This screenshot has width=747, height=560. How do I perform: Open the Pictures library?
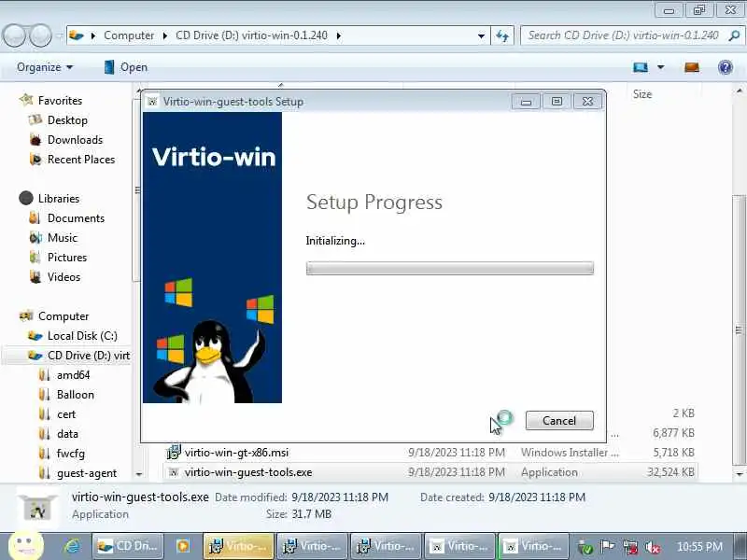(67, 258)
